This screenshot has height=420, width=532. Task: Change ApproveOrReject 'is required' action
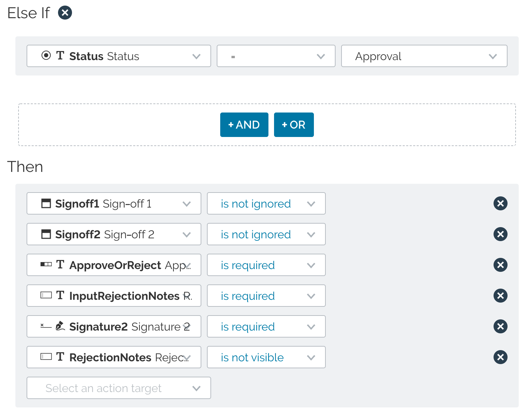pyautogui.click(x=266, y=265)
